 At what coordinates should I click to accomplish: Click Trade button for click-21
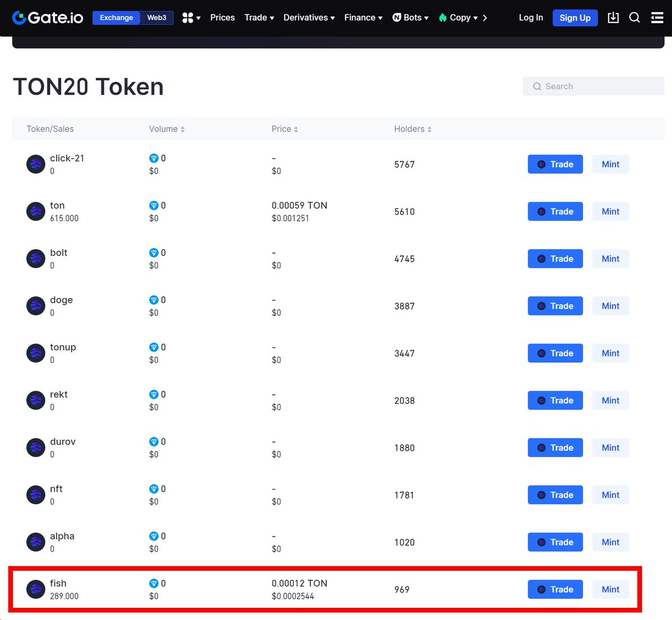[x=556, y=164]
